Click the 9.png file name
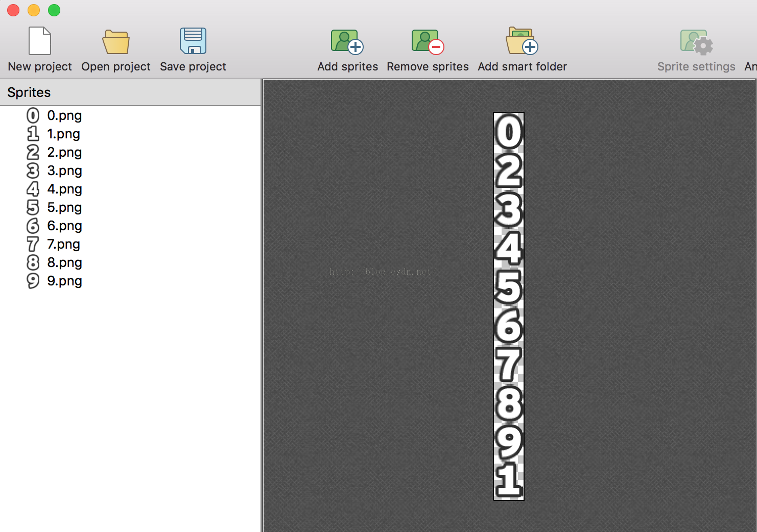757x532 pixels. point(64,281)
